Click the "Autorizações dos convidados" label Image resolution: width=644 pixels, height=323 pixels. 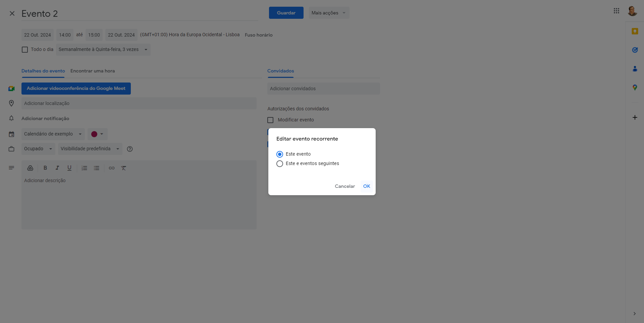point(298,109)
